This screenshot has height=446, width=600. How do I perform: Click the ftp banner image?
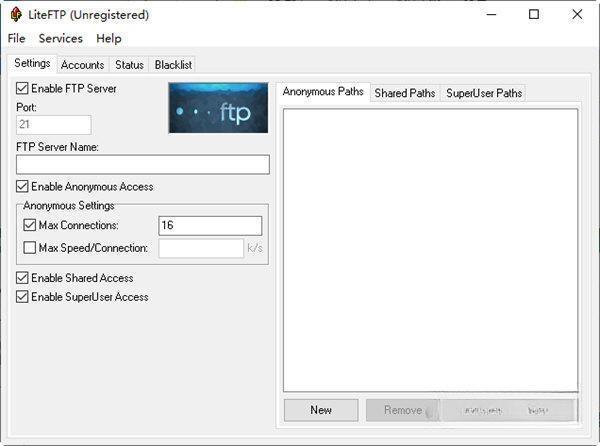pos(218,108)
